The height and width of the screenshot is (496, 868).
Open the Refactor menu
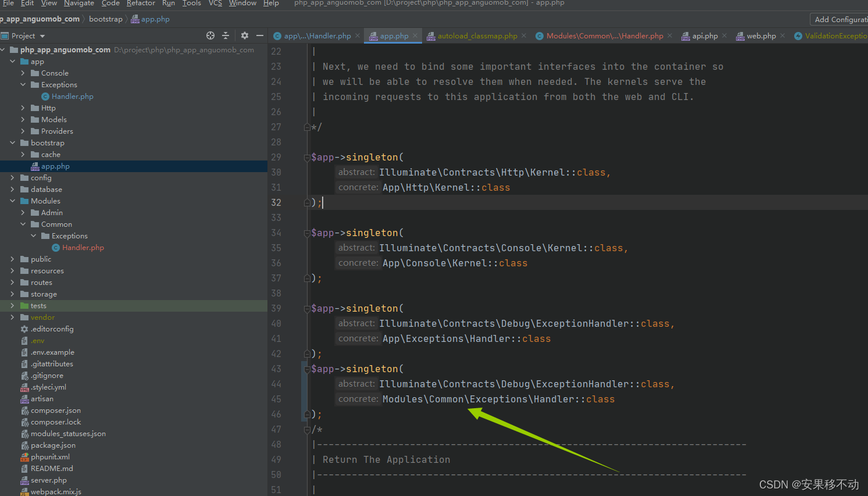(141, 3)
